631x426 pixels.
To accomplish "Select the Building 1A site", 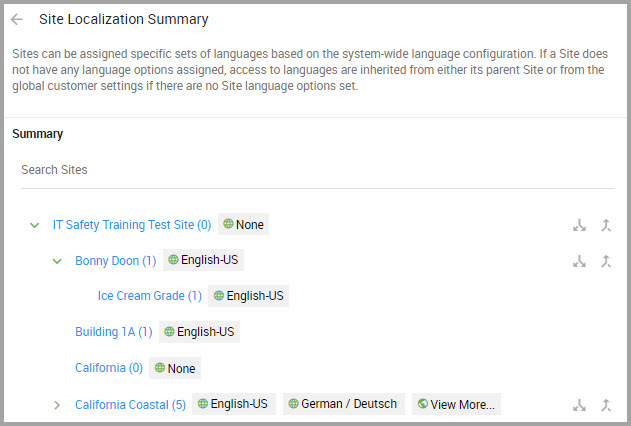I will 114,332.
